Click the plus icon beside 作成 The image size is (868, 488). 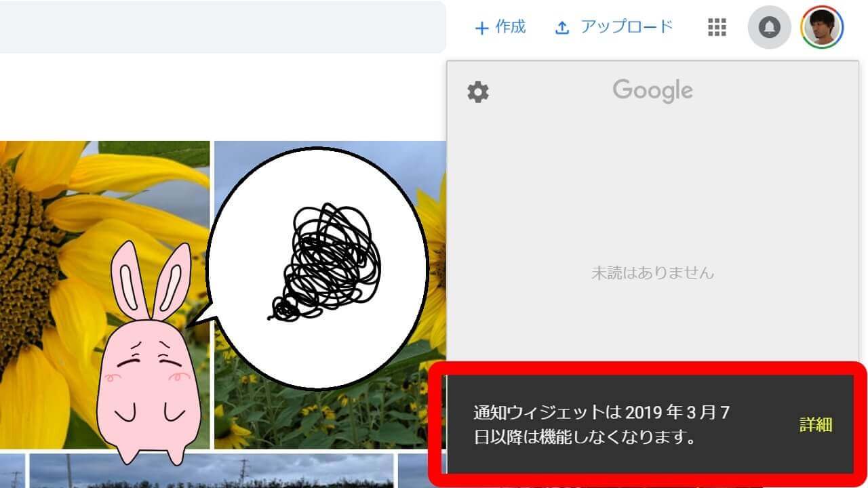coord(481,28)
